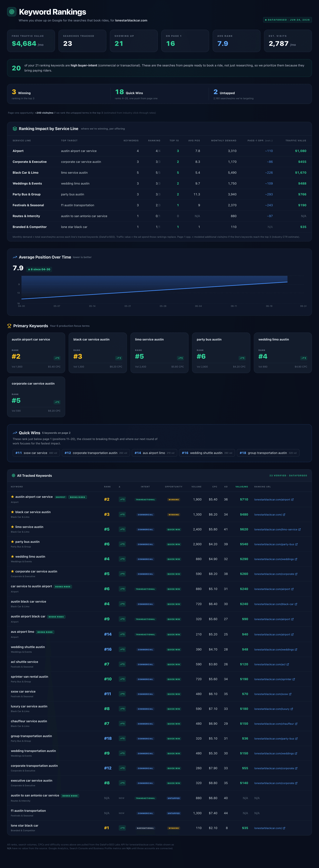Click BOOKS RIDES badge on car service to austin airport
The height and width of the screenshot is (868, 319).
[x=63, y=587]
